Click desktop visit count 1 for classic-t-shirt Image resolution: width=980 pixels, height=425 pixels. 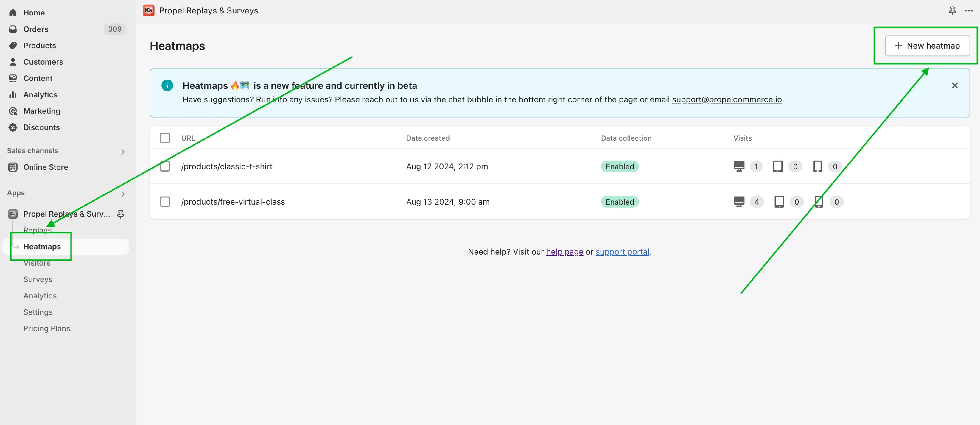(x=756, y=166)
